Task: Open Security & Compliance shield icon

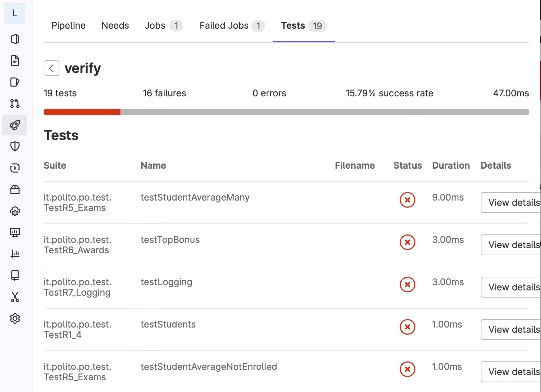Action: point(15,147)
